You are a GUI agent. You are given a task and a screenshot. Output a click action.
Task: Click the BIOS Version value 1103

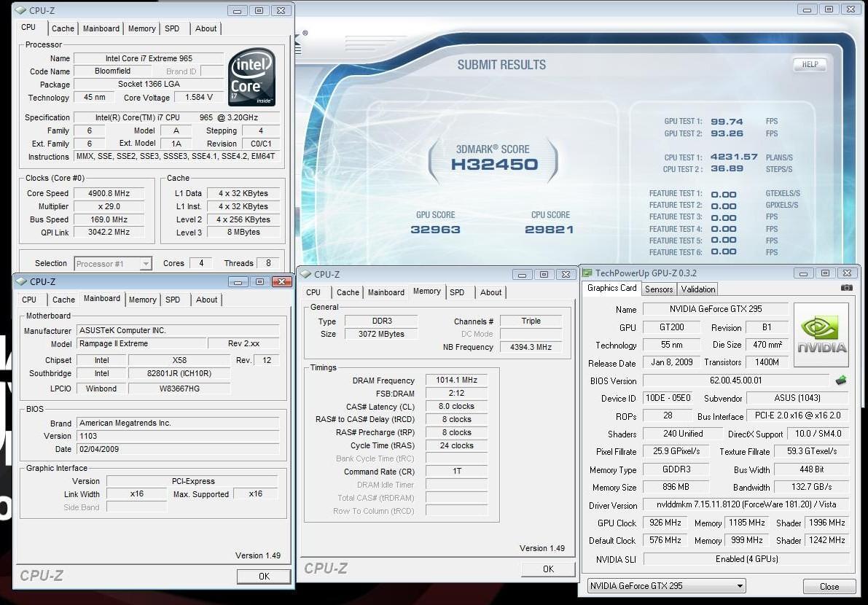click(178, 436)
